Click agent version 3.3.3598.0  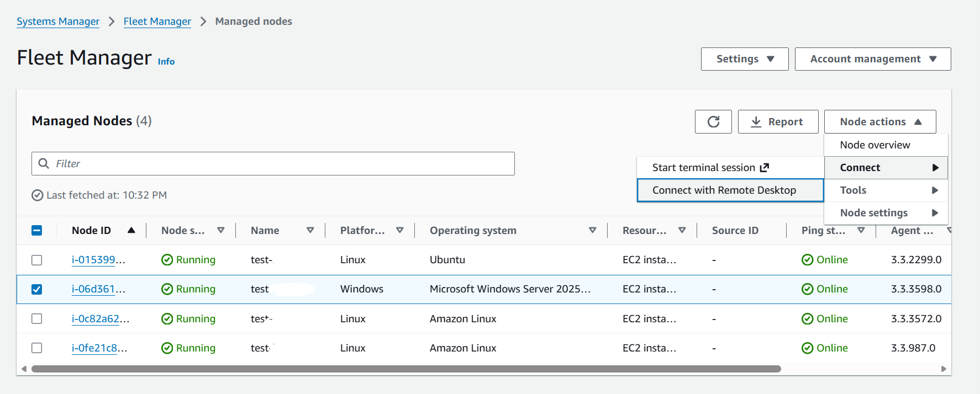coord(916,289)
